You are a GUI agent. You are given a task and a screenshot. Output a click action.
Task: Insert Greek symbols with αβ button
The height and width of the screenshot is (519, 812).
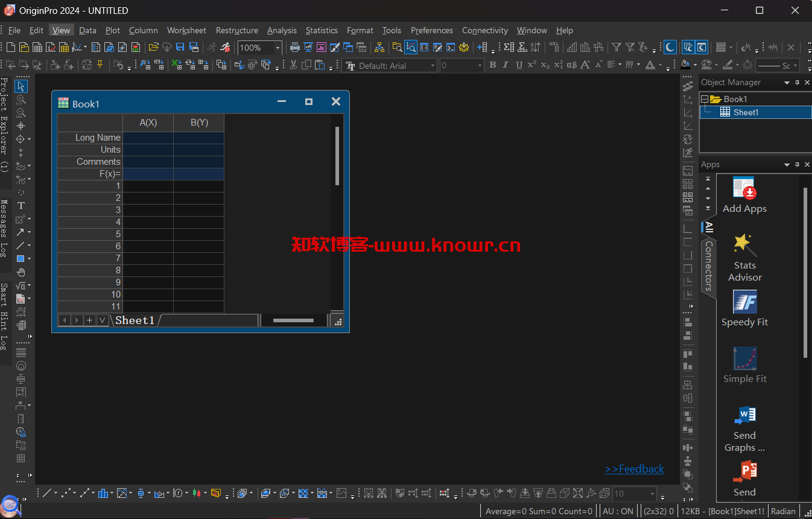click(x=571, y=65)
